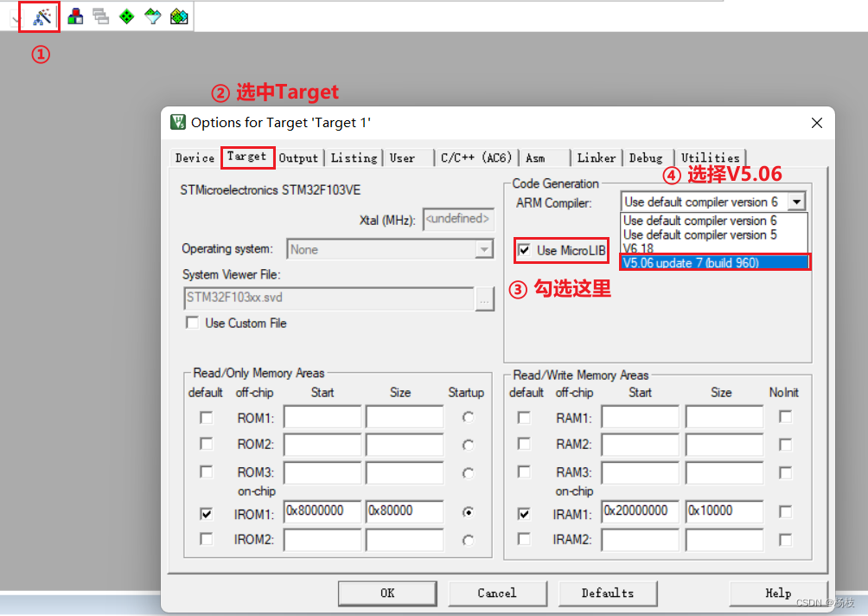The image size is (868, 616).
Task: Open Options for Target magic wand icon
Action: (x=41, y=17)
